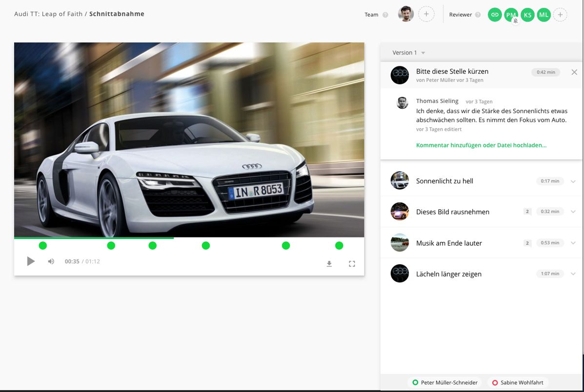Click Thomas Sieling's avatar in comment

[x=402, y=103]
